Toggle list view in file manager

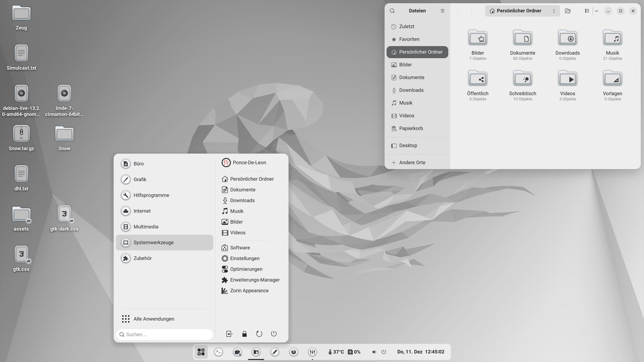click(x=587, y=11)
